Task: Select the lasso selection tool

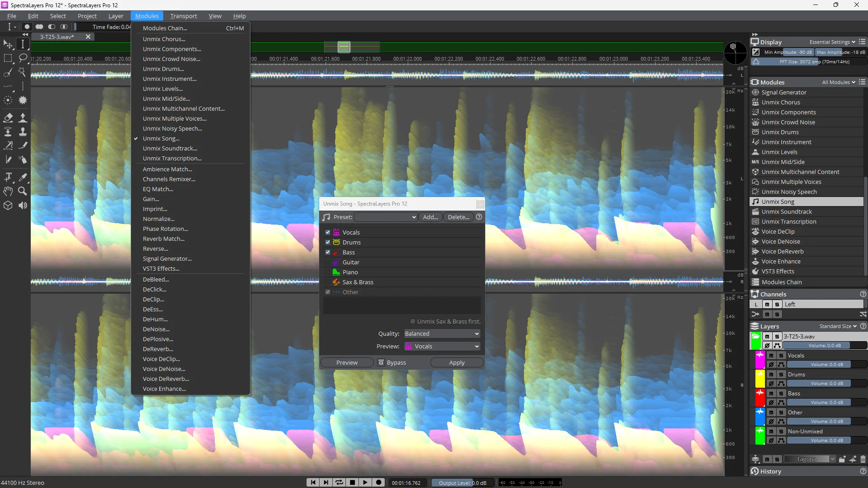Action: click(23, 58)
